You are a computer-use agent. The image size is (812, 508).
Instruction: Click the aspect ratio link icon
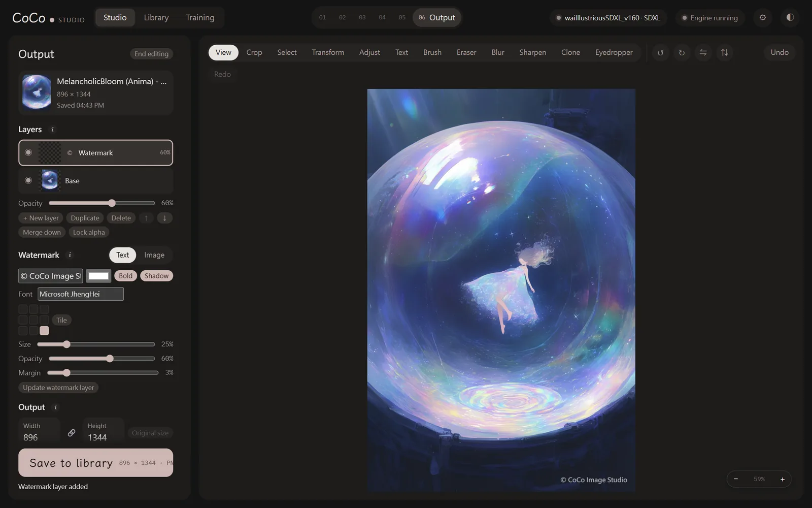72,433
